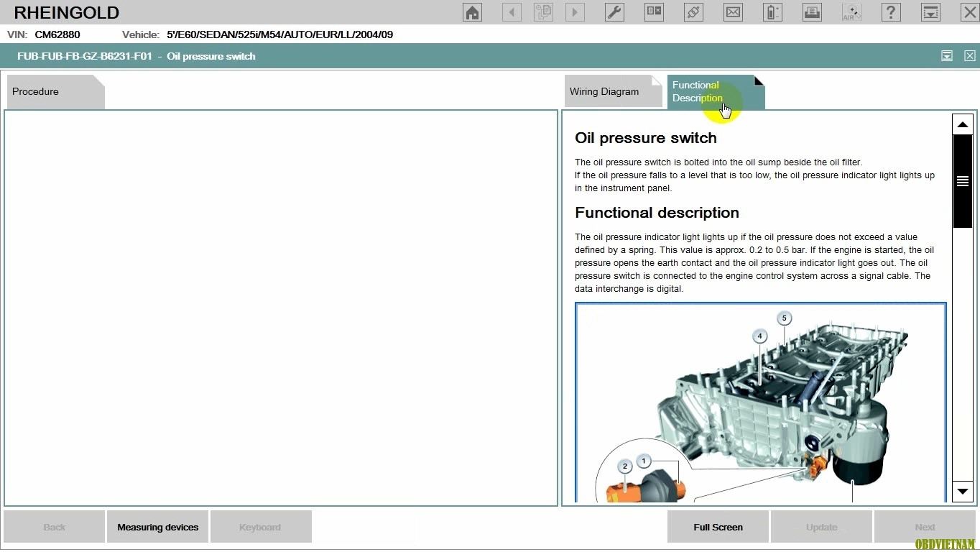The width and height of the screenshot is (980, 552).
Task: Click the RHEINGOLD application title
Action: [x=67, y=12]
